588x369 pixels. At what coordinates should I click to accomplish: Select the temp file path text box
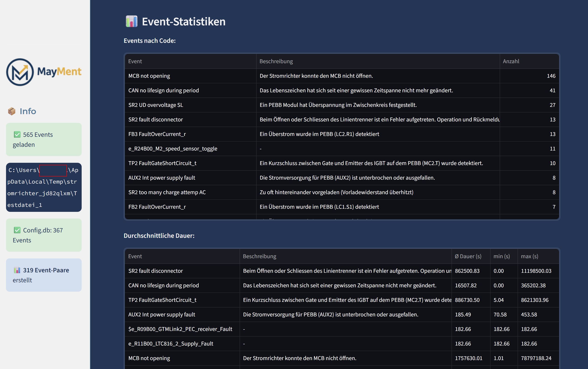pyautogui.click(x=44, y=188)
